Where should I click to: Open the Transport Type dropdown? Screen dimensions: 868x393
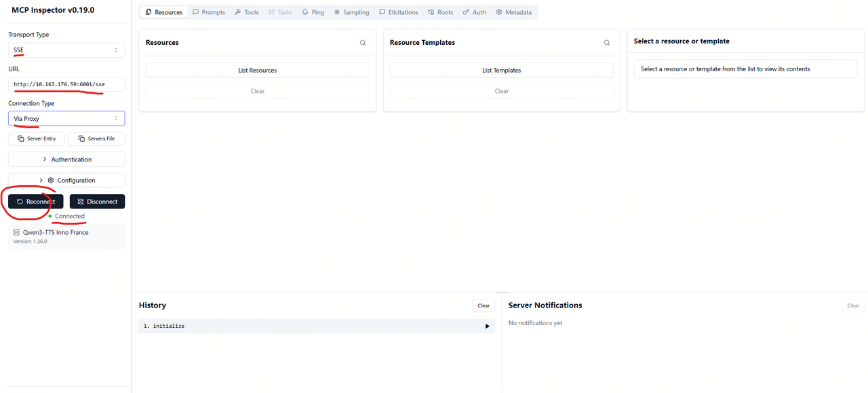[x=66, y=50]
